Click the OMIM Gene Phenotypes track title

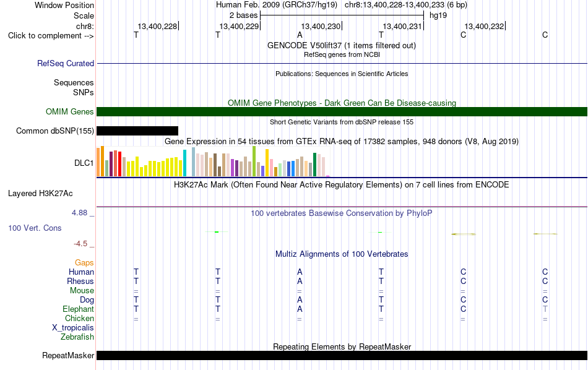[x=342, y=103]
